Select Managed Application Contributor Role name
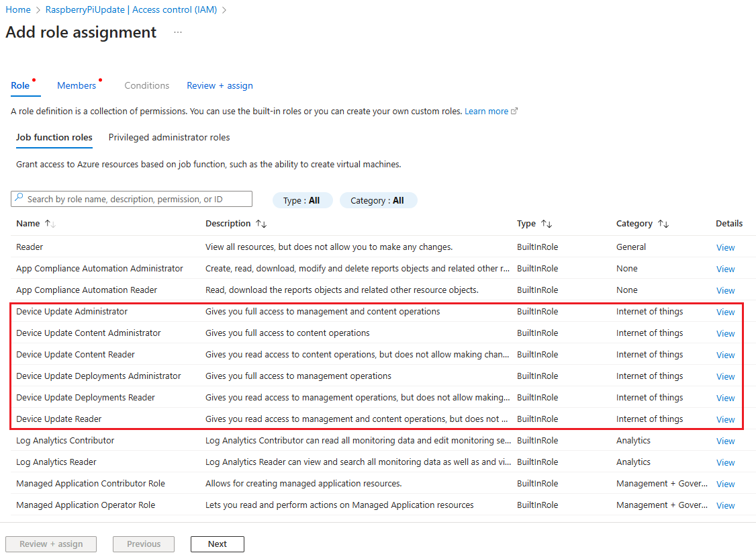Screen dimensions: 756x557 [91, 483]
